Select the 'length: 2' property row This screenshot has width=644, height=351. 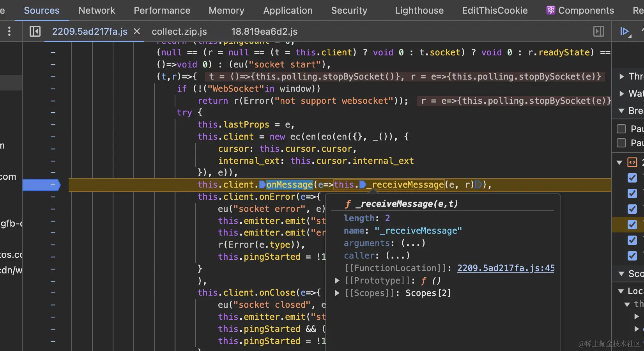[x=367, y=218]
